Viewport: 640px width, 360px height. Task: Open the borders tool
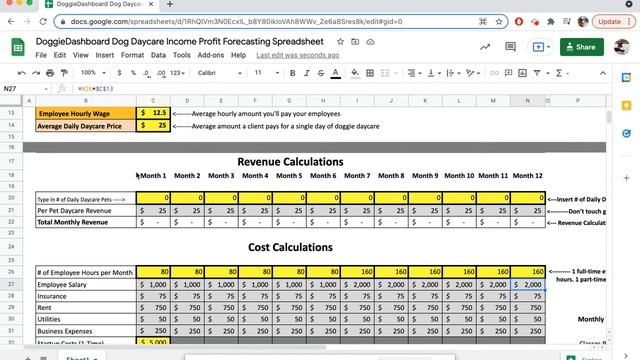[370, 73]
